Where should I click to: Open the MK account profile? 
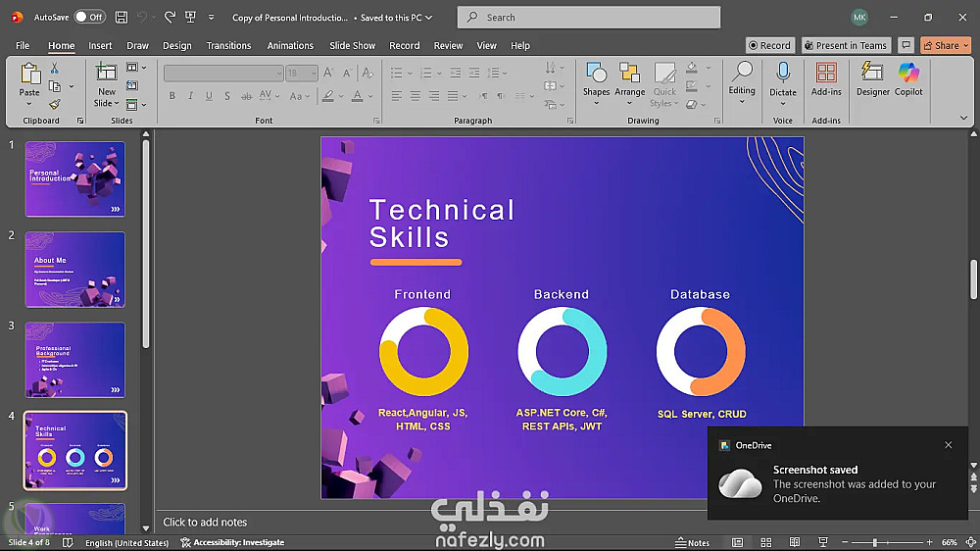859,17
